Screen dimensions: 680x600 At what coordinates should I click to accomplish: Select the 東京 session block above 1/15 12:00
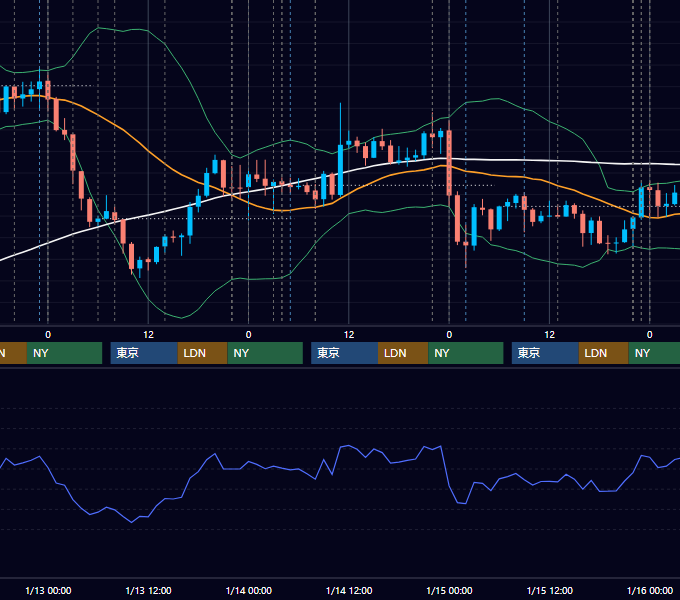[x=545, y=353]
